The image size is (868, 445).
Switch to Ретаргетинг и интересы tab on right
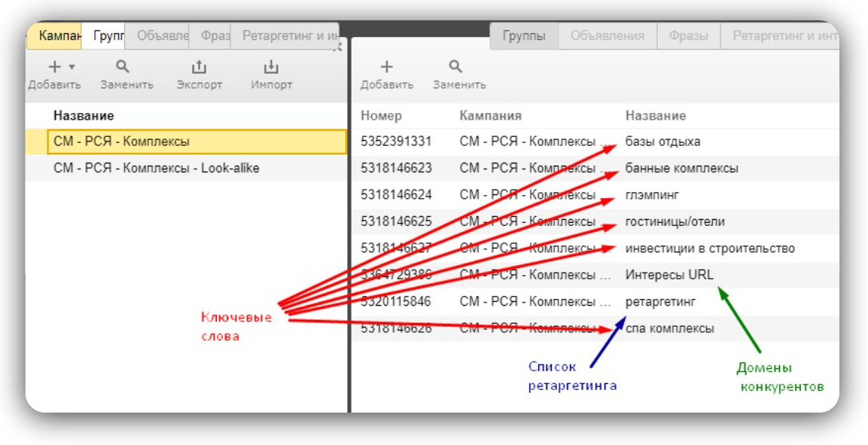tap(779, 37)
